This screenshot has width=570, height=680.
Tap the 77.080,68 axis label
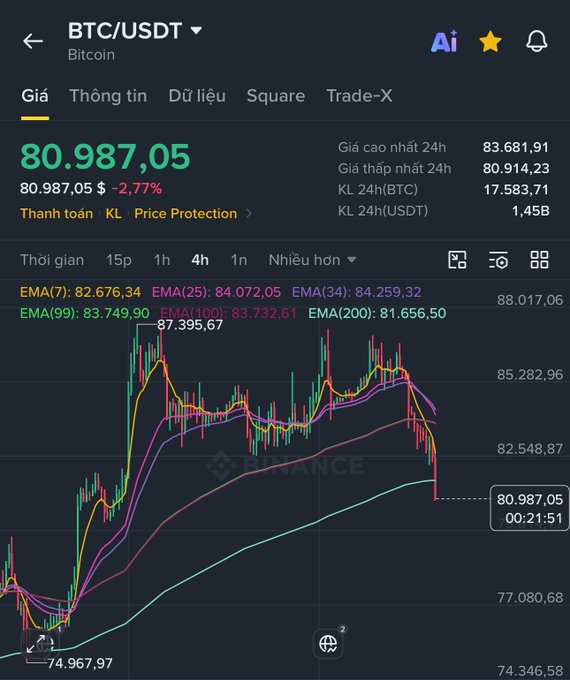[x=530, y=598]
